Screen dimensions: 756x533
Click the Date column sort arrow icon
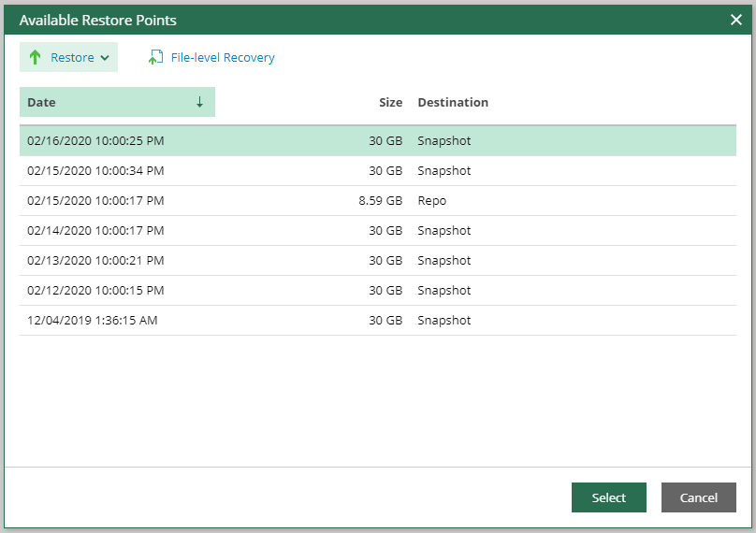tap(199, 102)
